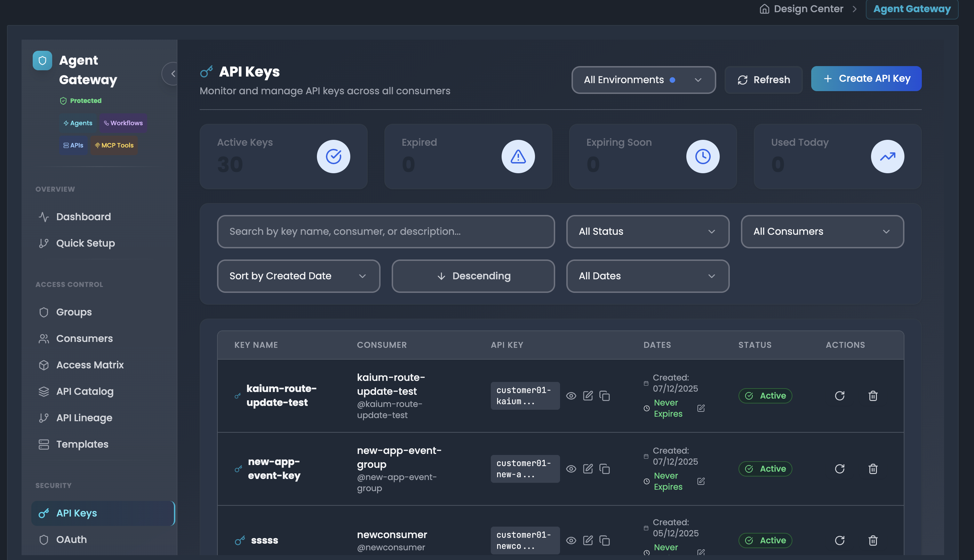The image size is (974, 560).
Task: Copy the kaium-route-update-test API key
Action: click(x=605, y=396)
